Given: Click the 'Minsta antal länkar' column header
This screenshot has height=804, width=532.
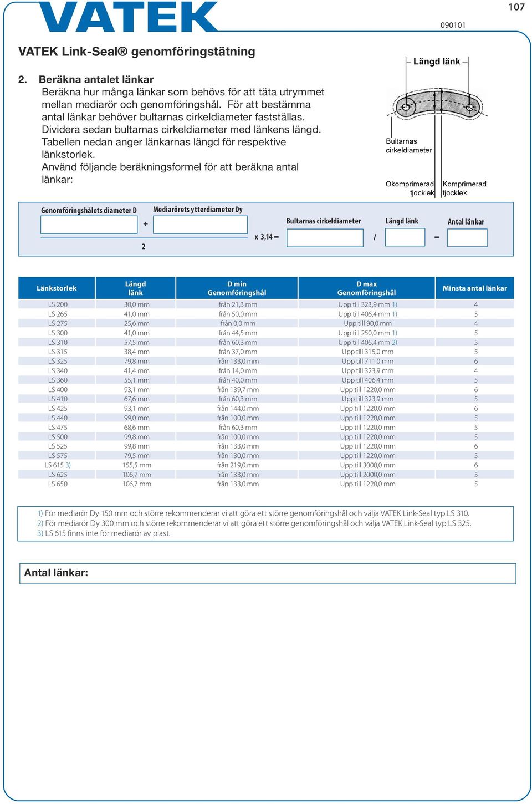Looking at the screenshot, I should pyautogui.click(x=475, y=288).
